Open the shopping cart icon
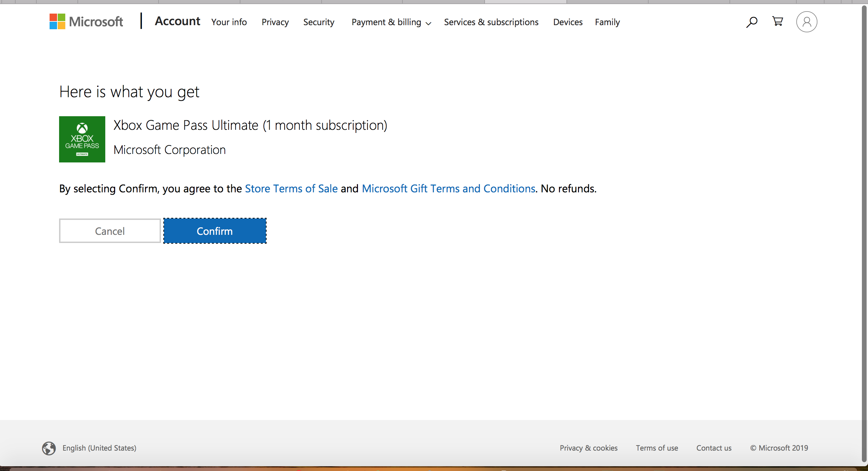 pyautogui.click(x=778, y=21)
